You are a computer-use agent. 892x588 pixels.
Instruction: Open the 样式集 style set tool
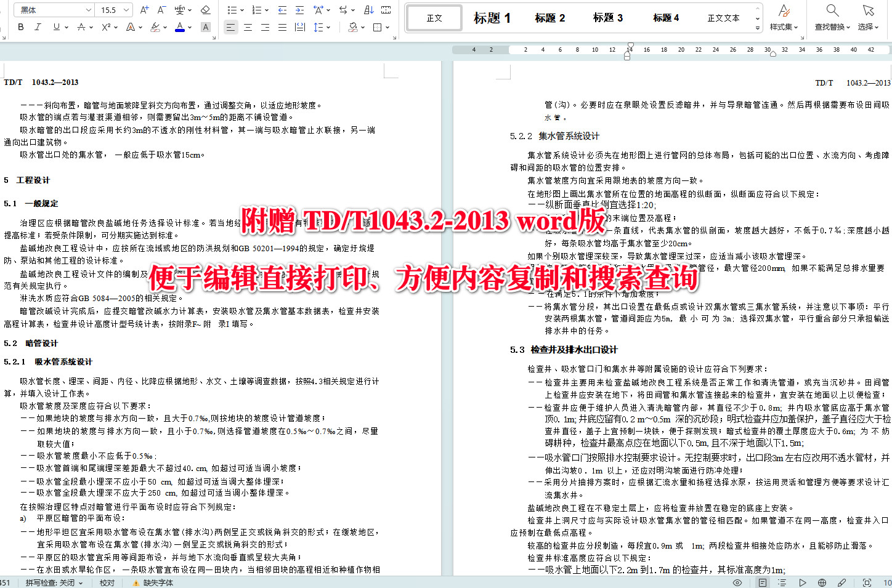click(x=785, y=18)
